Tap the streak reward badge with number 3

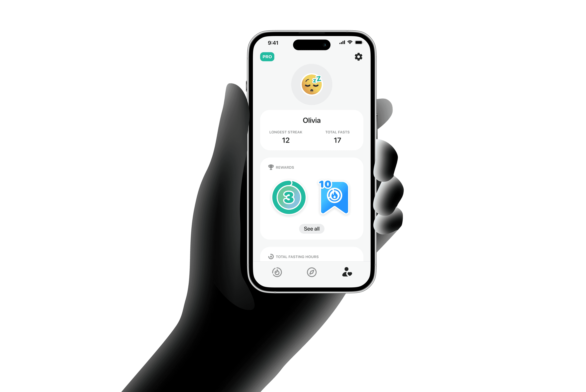coord(289,200)
